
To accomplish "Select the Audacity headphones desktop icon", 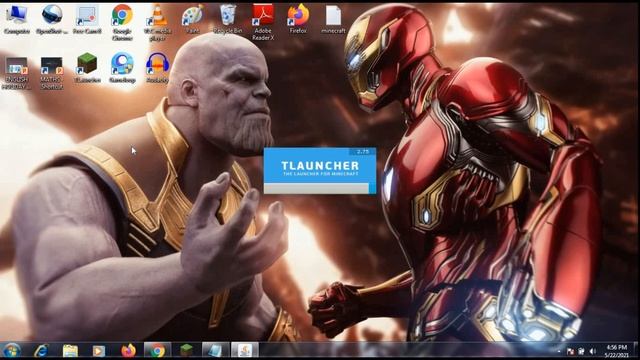I will point(157,69).
